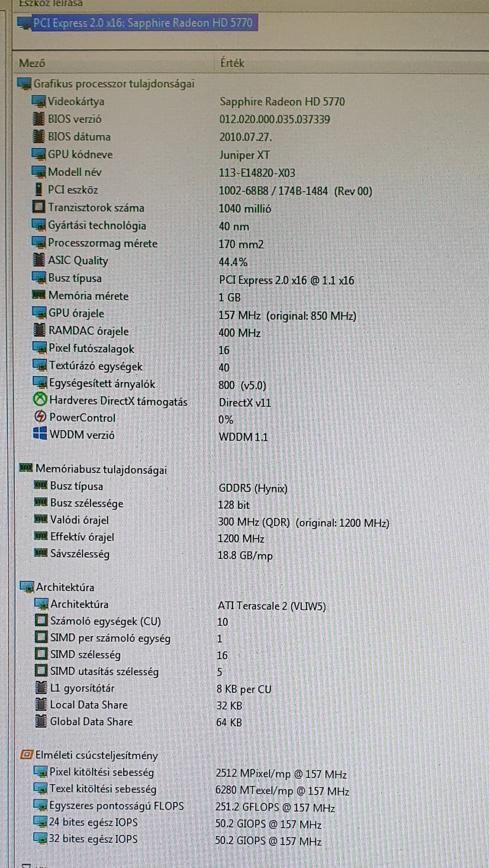Select the value 012.020.000.035.037339
Viewport: 489px width, 868px height.
point(274,120)
